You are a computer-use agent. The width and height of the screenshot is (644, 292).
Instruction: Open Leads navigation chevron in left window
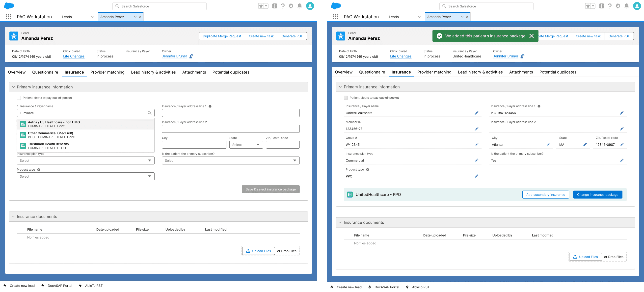93,17
